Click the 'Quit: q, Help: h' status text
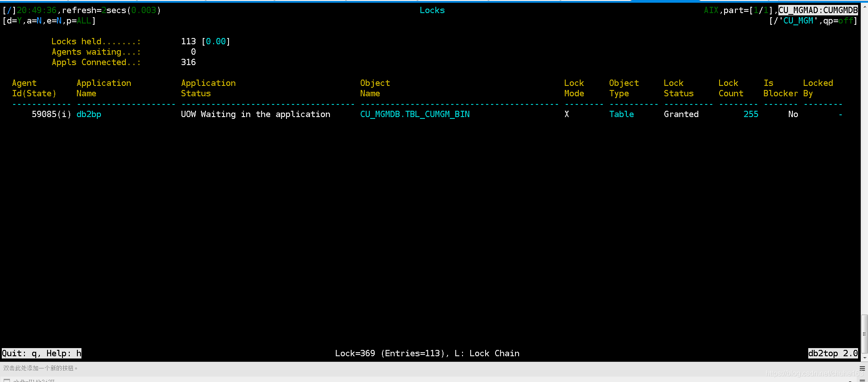This screenshot has width=868, height=382. point(42,354)
